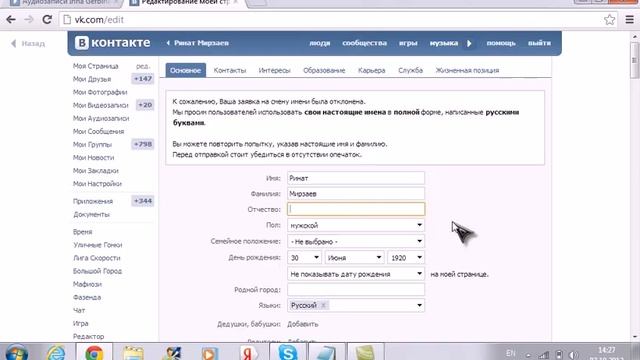Image resolution: width=640 pixels, height=360 pixels.
Task: Open Мои Фотографии in the sidebar
Action: [100, 92]
